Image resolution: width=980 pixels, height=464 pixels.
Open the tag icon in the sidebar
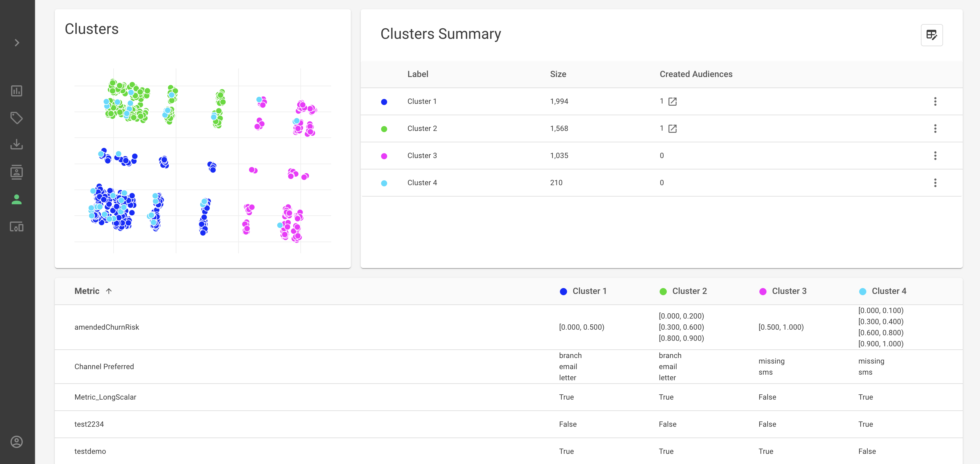(17, 118)
